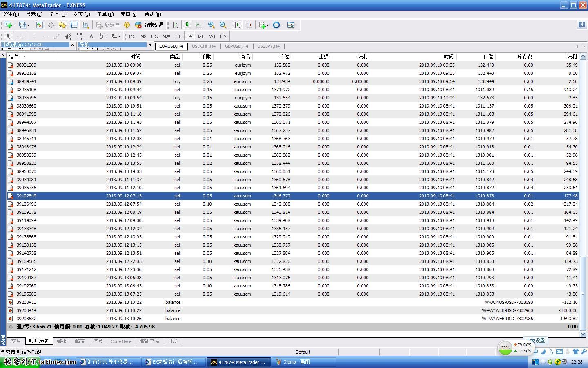Enable chart shift
Viewport: 588px width, 368px height.
tap(249, 25)
